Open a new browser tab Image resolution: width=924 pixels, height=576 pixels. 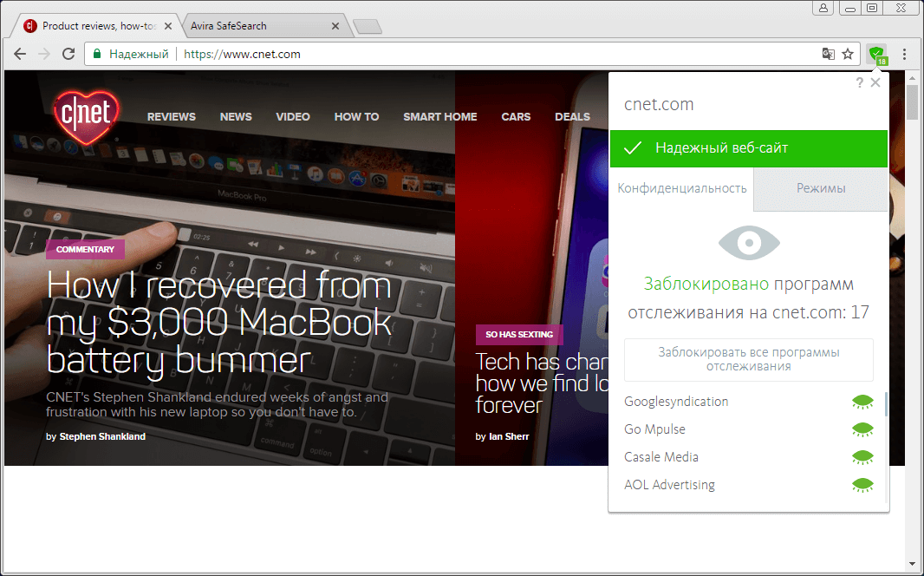[368, 27]
